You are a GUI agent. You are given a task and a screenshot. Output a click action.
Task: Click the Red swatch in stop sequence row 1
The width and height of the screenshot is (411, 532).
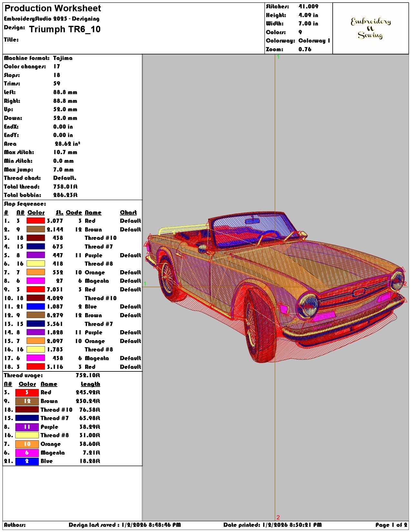pyautogui.click(x=35, y=221)
